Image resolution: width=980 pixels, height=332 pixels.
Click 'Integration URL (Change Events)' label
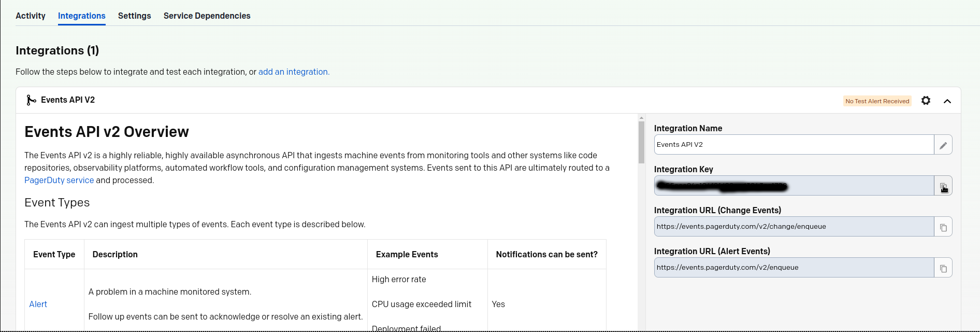(x=718, y=210)
